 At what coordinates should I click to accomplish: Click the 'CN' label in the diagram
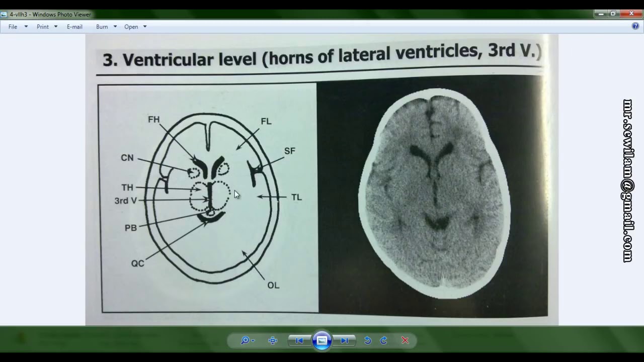click(x=127, y=158)
